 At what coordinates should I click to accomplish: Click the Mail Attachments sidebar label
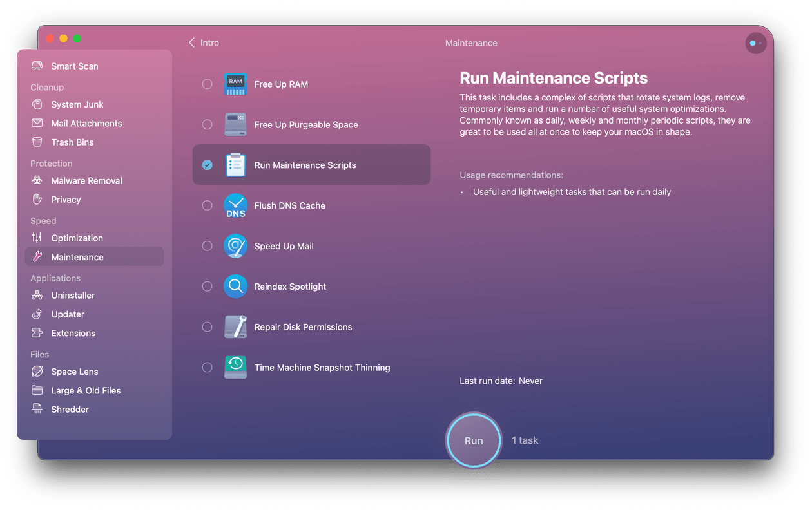click(x=86, y=124)
